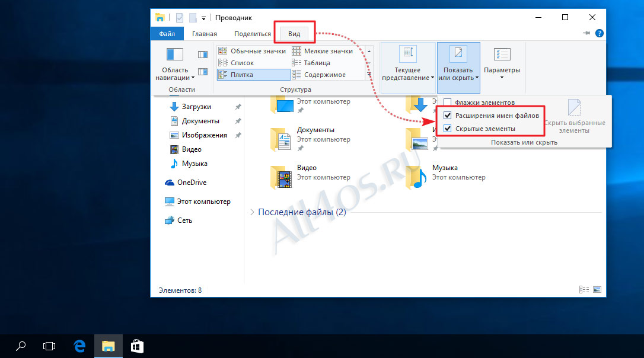644x358 pixels.
Task: Select Мелкие значки layout
Action: 323,51
